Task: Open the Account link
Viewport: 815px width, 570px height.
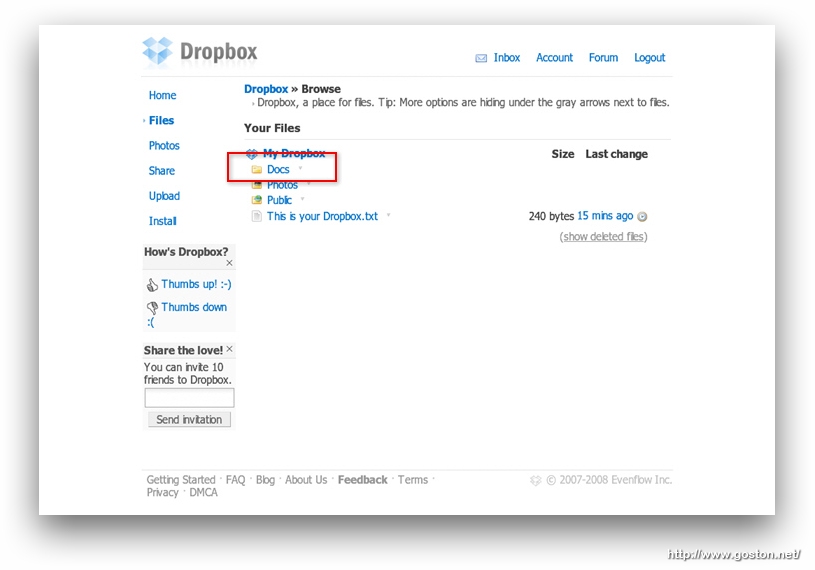Action: point(554,58)
